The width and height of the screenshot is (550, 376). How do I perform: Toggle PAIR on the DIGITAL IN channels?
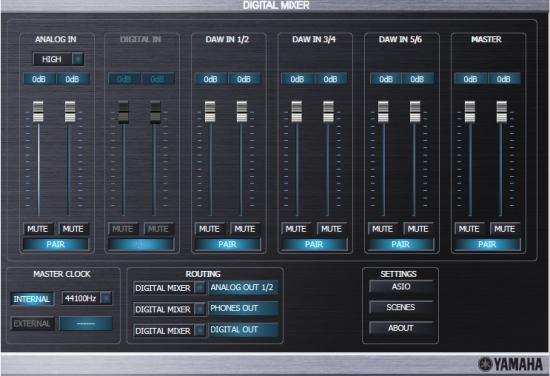click(141, 244)
